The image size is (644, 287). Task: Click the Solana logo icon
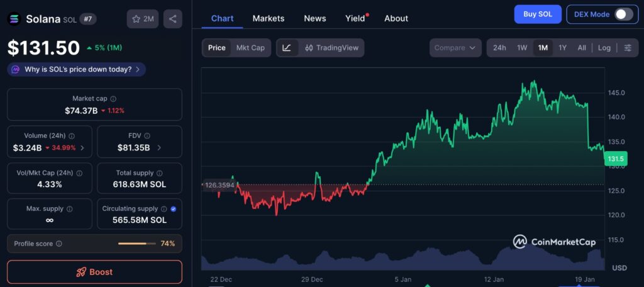pos(14,19)
